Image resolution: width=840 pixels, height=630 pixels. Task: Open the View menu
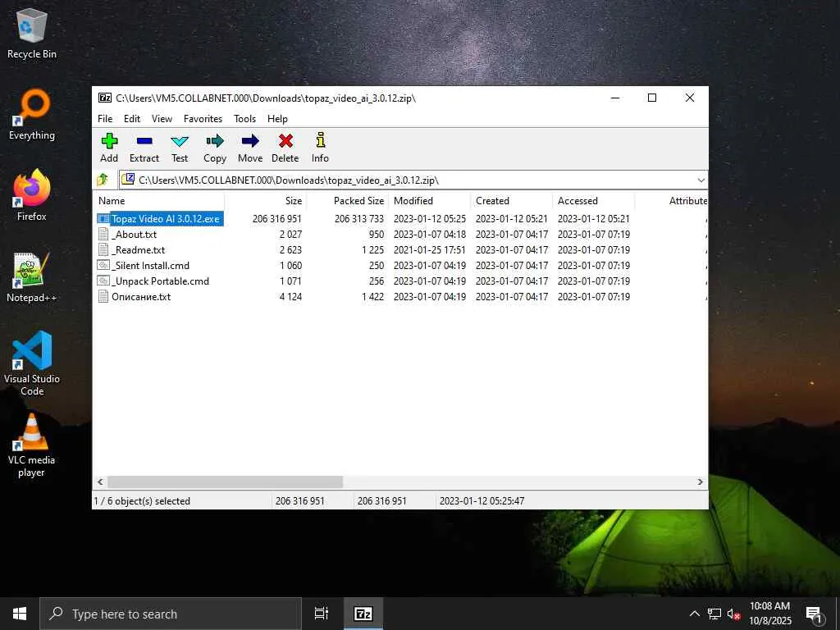162,118
